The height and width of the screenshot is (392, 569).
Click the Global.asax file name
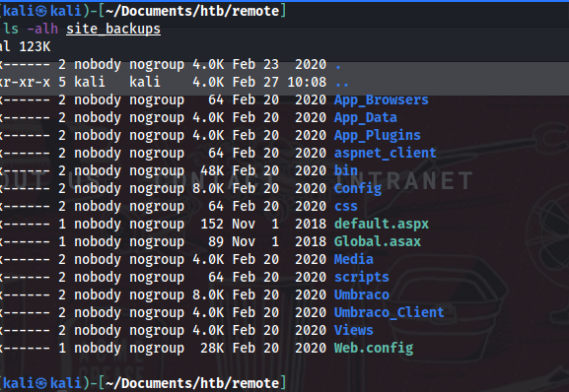(x=377, y=241)
